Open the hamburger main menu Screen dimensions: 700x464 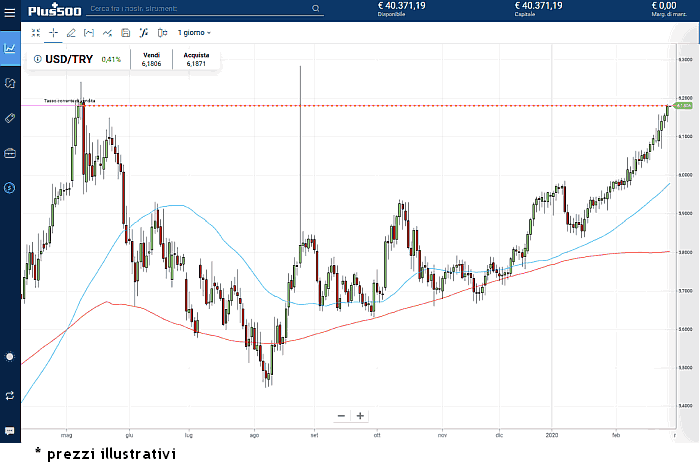coord(10,11)
